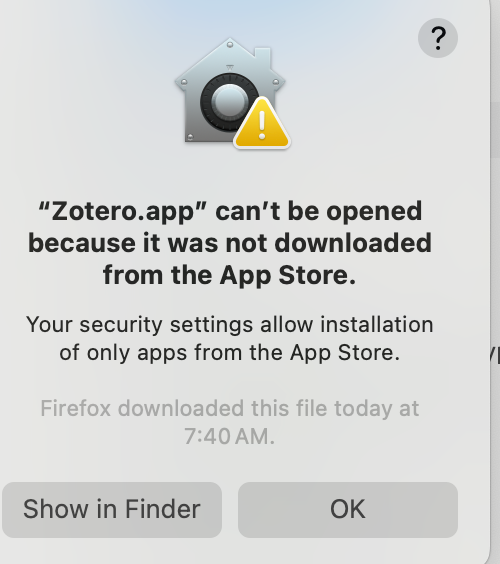This screenshot has height=564, width=500.
Task: Click the exclamation mark inside the warning triangle
Action: click(x=262, y=125)
